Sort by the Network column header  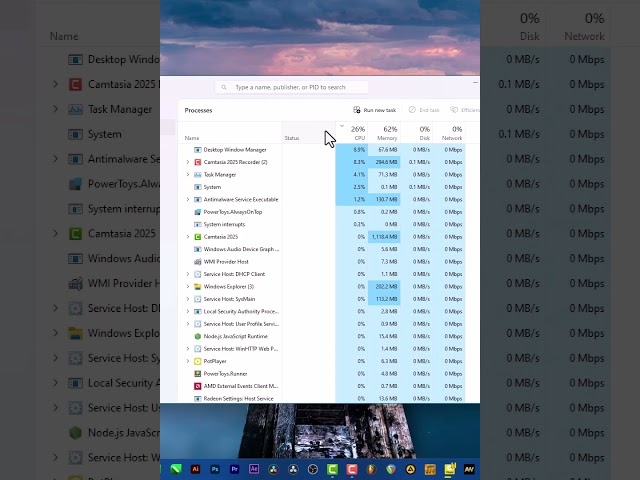(x=449, y=133)
